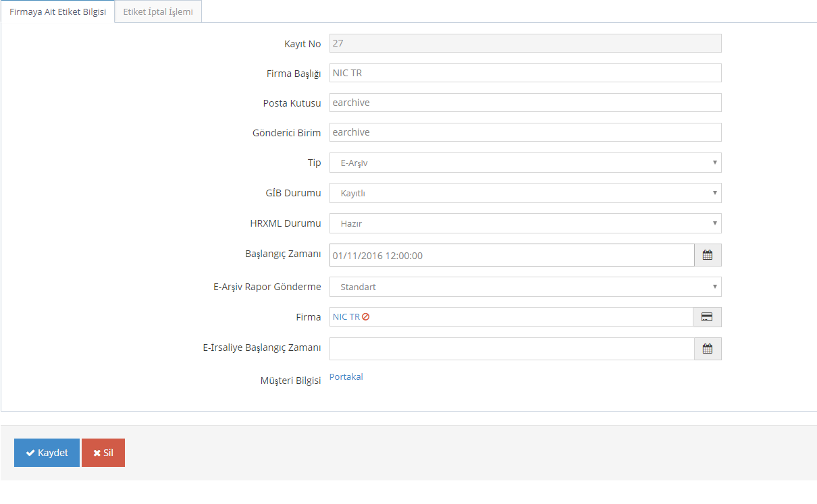Focus the Firma Başlığı text field
This screenshot has width=817, height=504.
click(x=525, y=73)
